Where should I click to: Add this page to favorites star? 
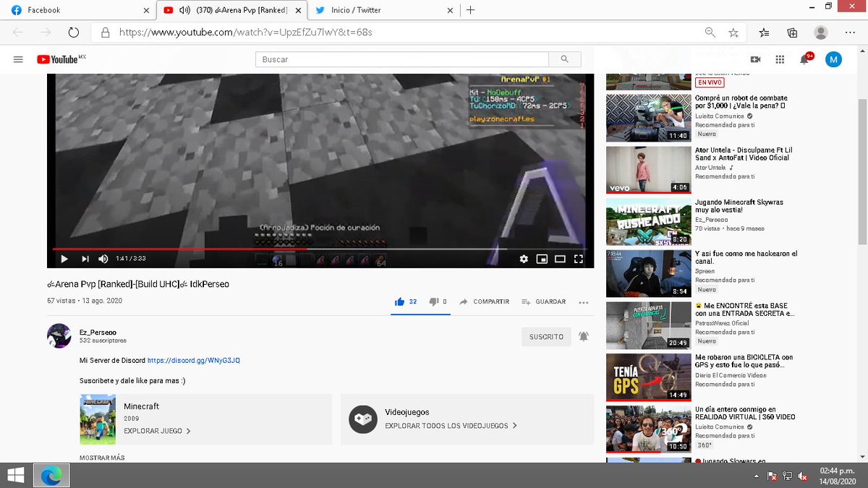click(733, 33)
